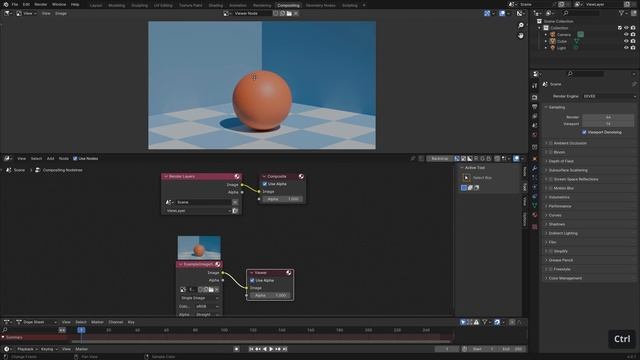
Task: Open the Output properties tab icon
Action: coord(535,107)
